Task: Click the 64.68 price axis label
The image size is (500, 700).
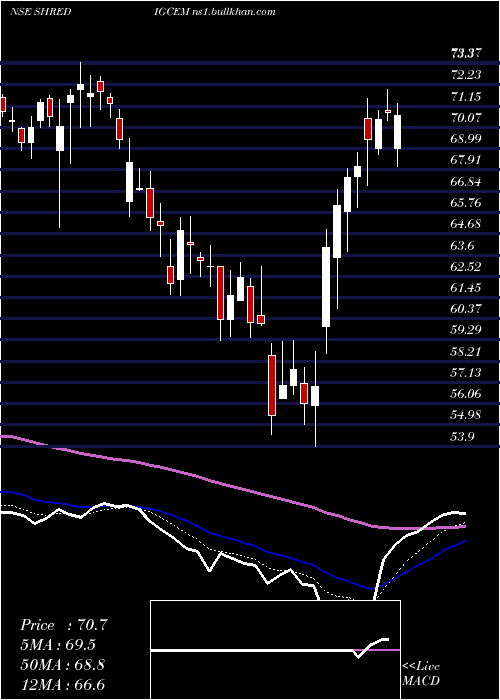Action: [466, 224]
